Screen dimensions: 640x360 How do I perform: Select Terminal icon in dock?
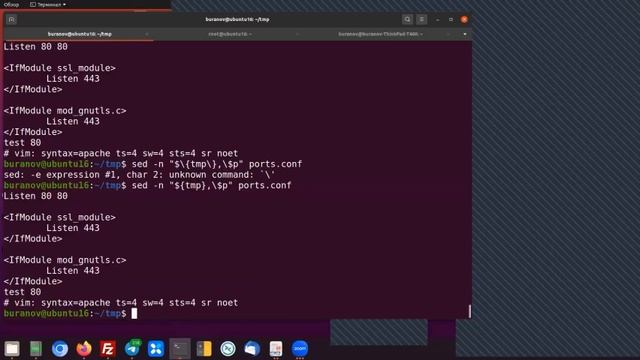(x=180, y=349)
